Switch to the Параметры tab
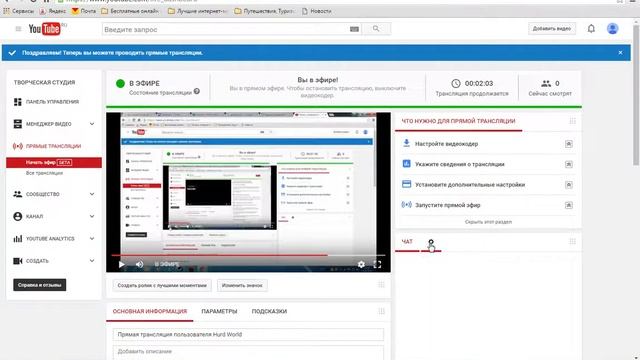640x360 pixels. [x=219, y=311]
